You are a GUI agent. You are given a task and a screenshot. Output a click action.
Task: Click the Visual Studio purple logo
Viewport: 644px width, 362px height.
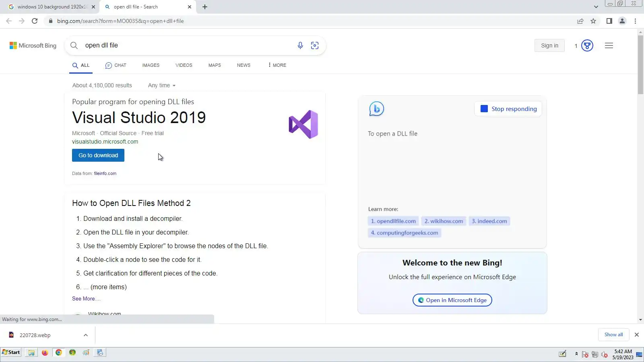click(303, 124)
